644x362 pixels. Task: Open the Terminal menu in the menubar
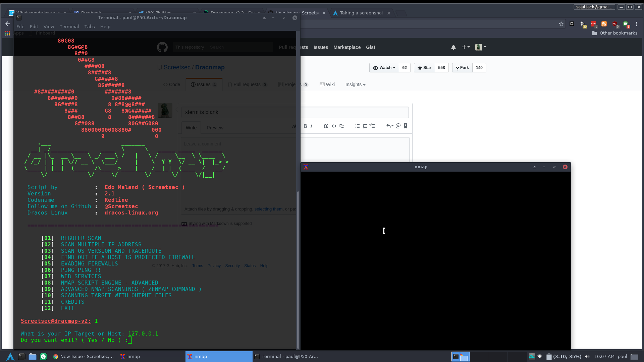(69, 26)
